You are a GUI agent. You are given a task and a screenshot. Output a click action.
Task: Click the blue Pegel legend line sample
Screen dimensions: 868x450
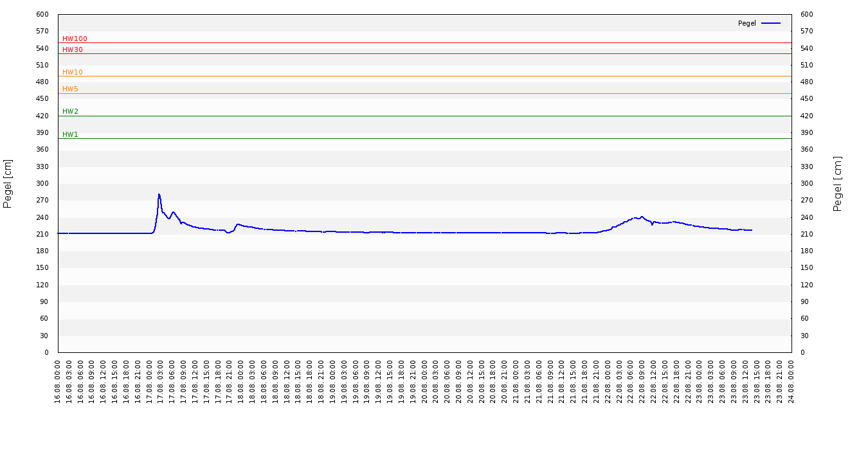point(771,23)
